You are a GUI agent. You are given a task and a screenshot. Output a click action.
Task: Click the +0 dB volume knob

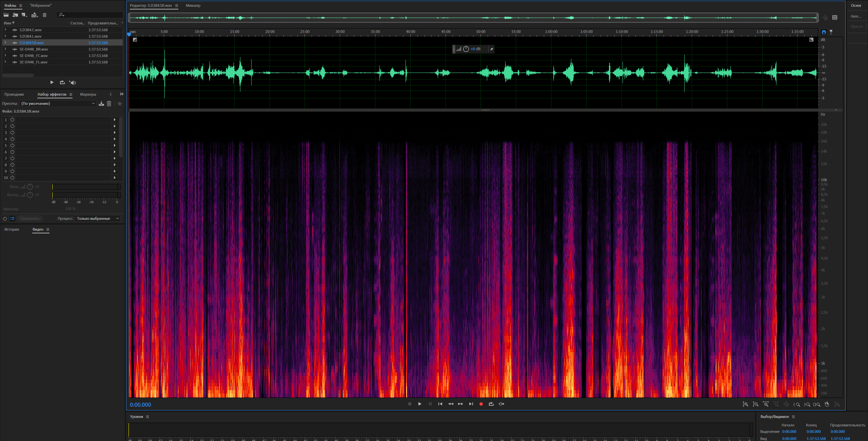coord(466,49)
